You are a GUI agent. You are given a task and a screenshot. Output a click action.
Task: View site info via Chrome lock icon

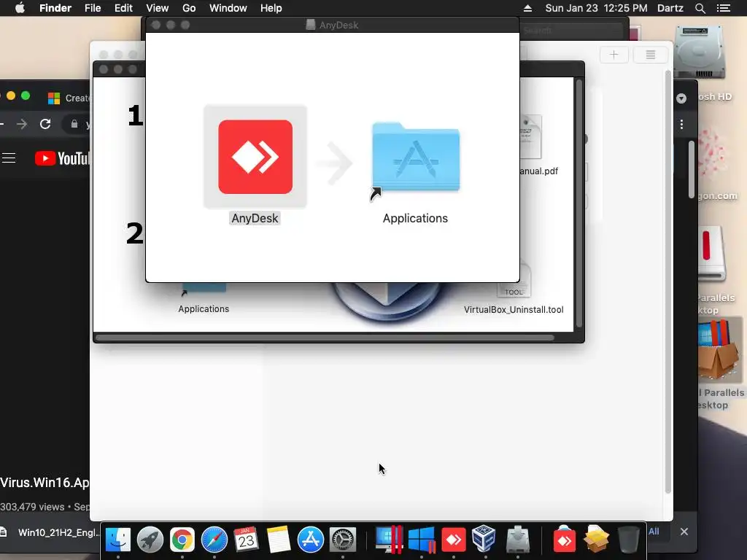[x=74, y=124]
